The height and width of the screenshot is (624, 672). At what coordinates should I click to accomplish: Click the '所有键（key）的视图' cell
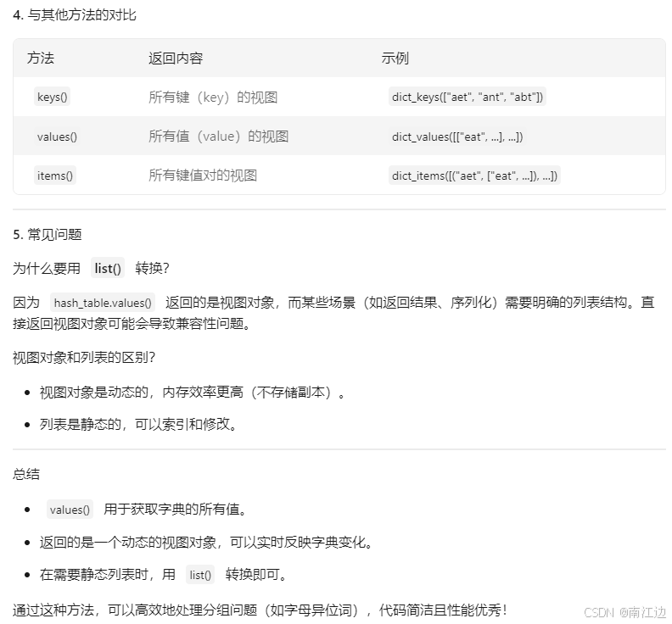[213, 97]
